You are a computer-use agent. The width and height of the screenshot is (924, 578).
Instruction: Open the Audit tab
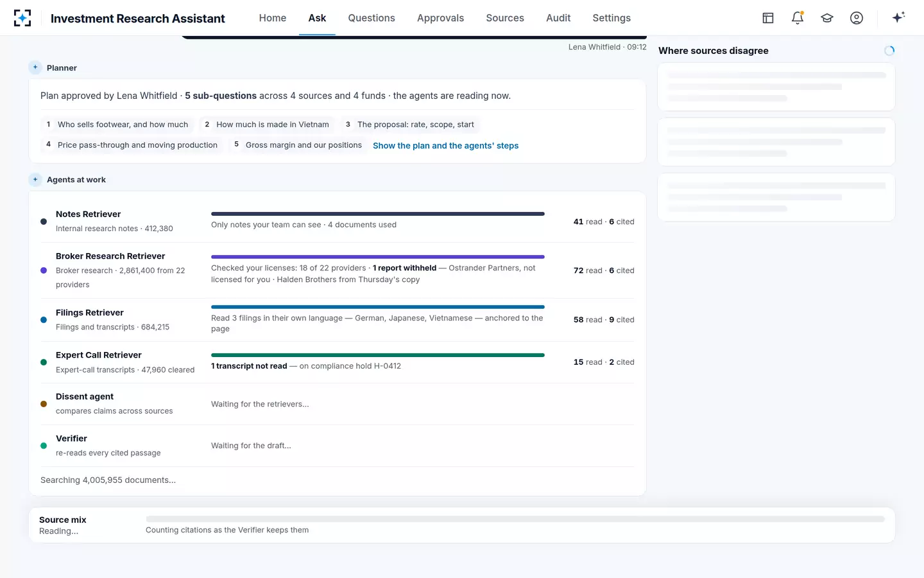pos(558,18)
